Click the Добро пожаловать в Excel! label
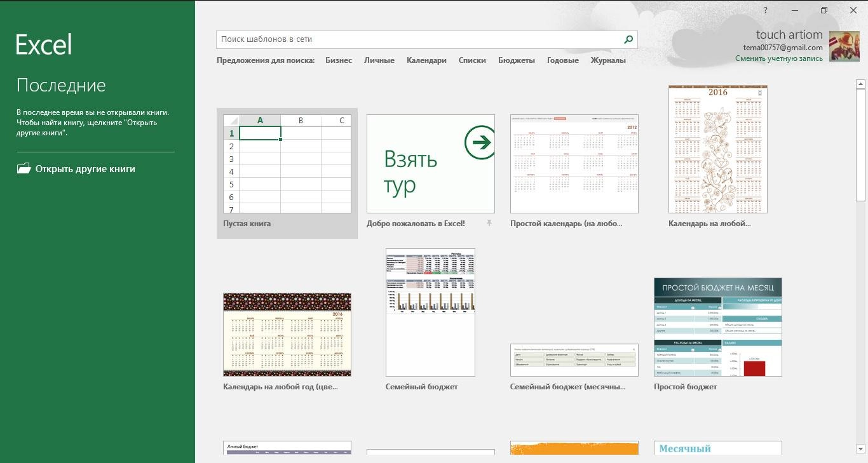This screenshot has width=868, height=463. tap(416, 224)
